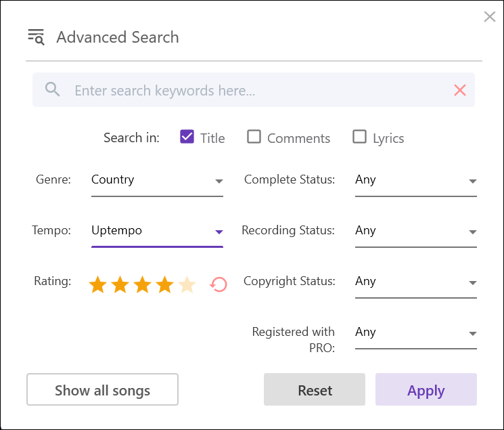Set rating to one star
504x430 pixels.
click(98, 285)
